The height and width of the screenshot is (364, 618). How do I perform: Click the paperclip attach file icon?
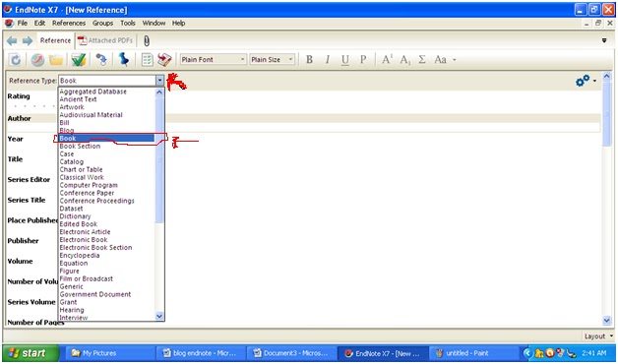click(x=147, y=40)
